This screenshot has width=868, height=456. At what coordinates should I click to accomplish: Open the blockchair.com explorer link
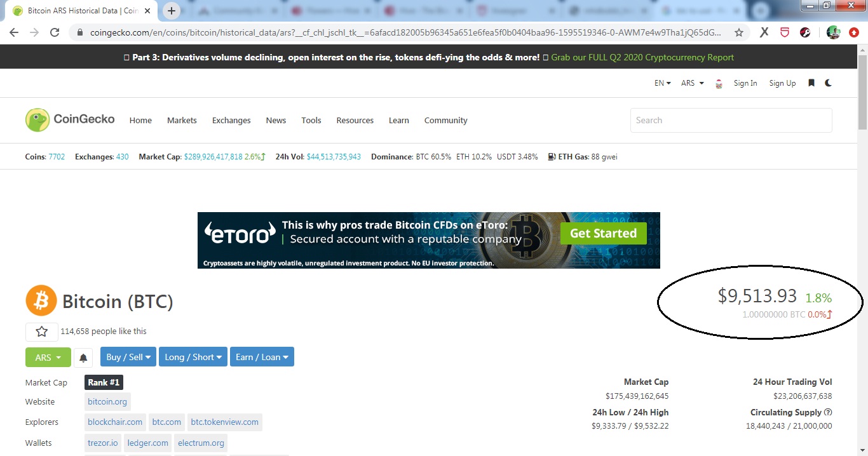[115, 422]
